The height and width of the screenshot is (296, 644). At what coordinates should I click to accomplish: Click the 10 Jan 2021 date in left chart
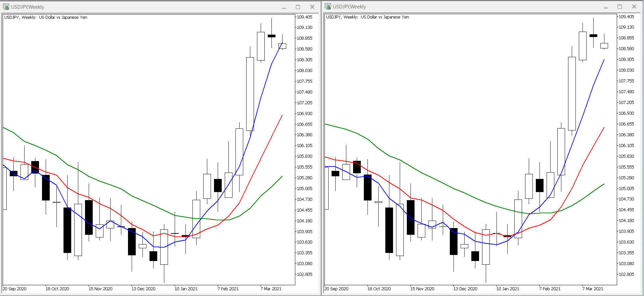[186, 289]
